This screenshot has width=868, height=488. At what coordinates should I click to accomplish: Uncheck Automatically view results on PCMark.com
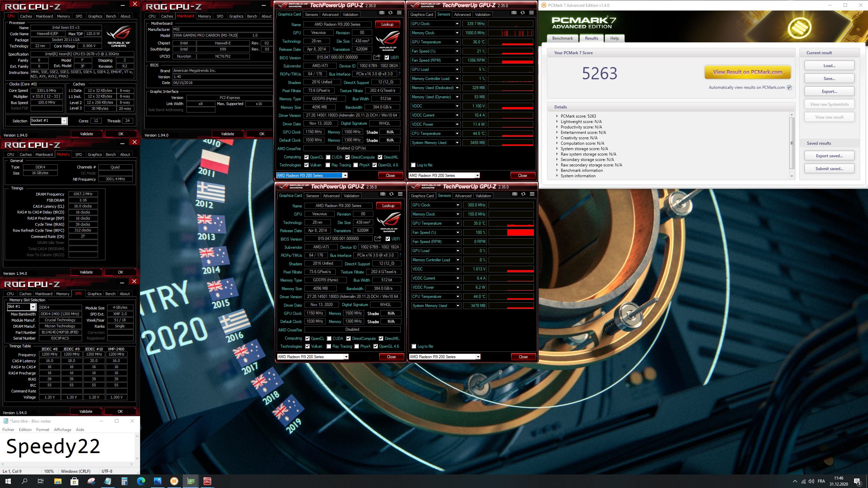(x=789, y=87)
